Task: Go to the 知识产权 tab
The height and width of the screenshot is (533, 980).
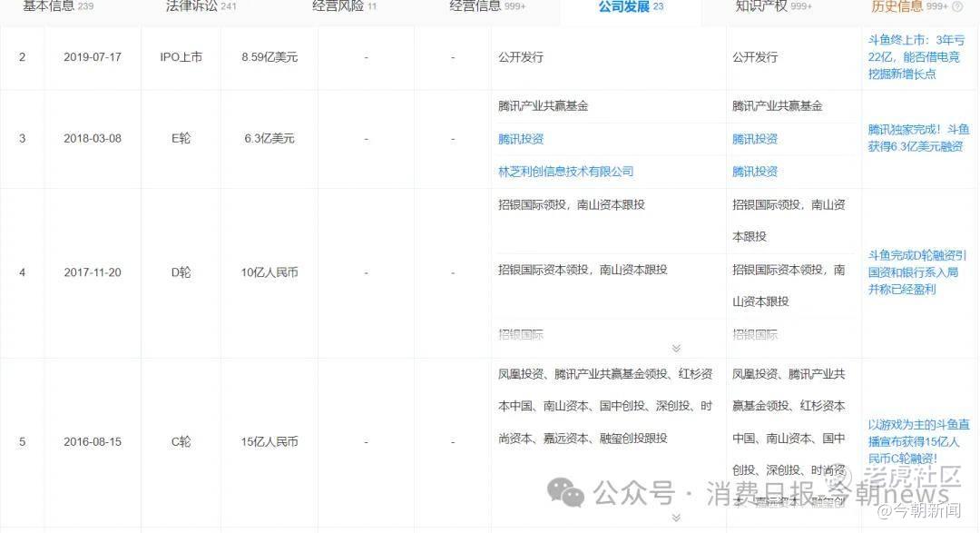Action: 774,6
